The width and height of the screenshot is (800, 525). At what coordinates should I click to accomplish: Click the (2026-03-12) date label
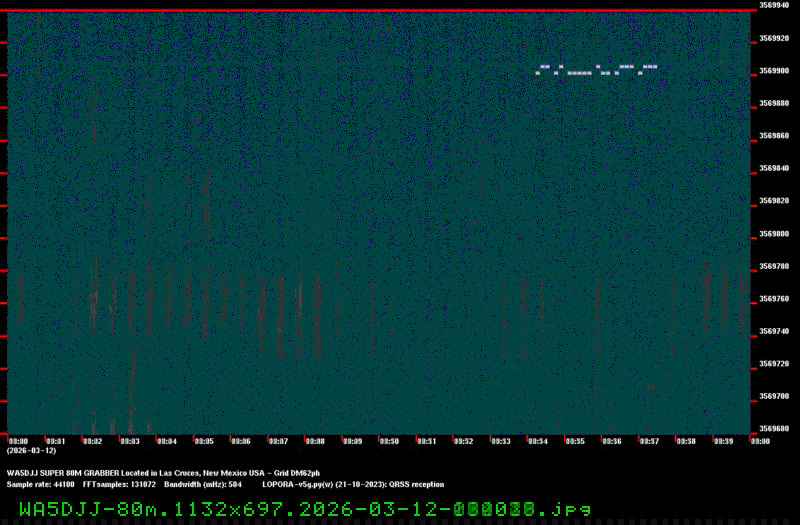(27, 450)
